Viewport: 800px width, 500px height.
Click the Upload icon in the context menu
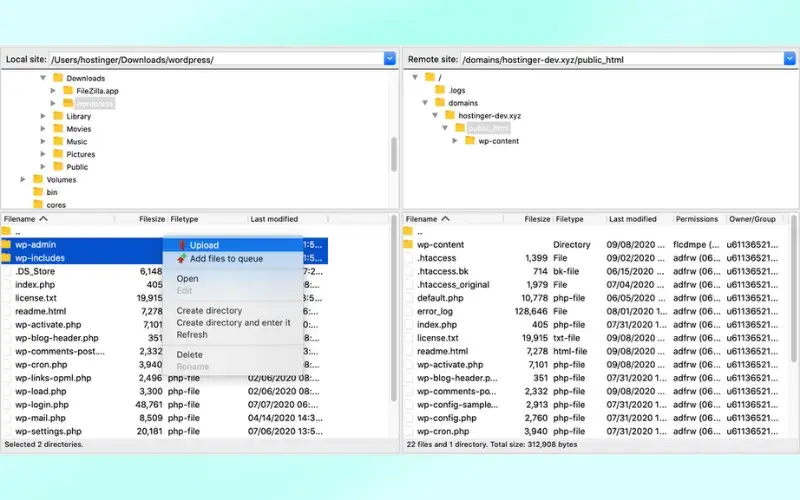182,245
